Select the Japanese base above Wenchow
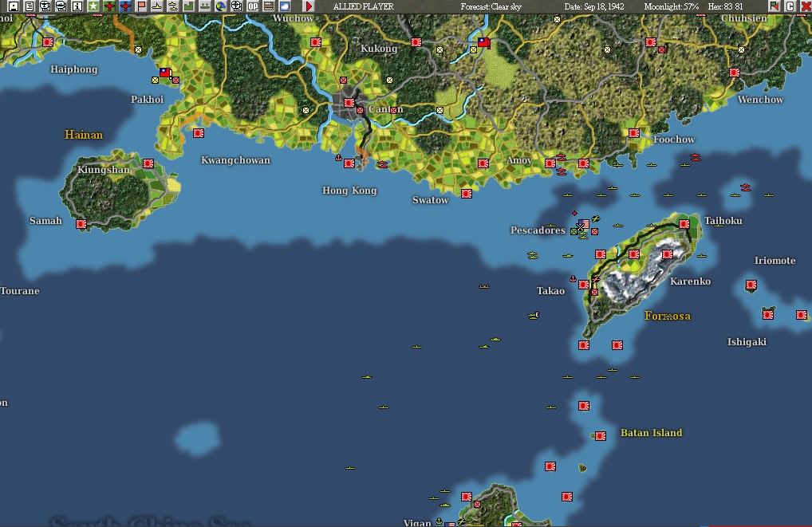The image size is (812, 527). [x=735, y=73]
